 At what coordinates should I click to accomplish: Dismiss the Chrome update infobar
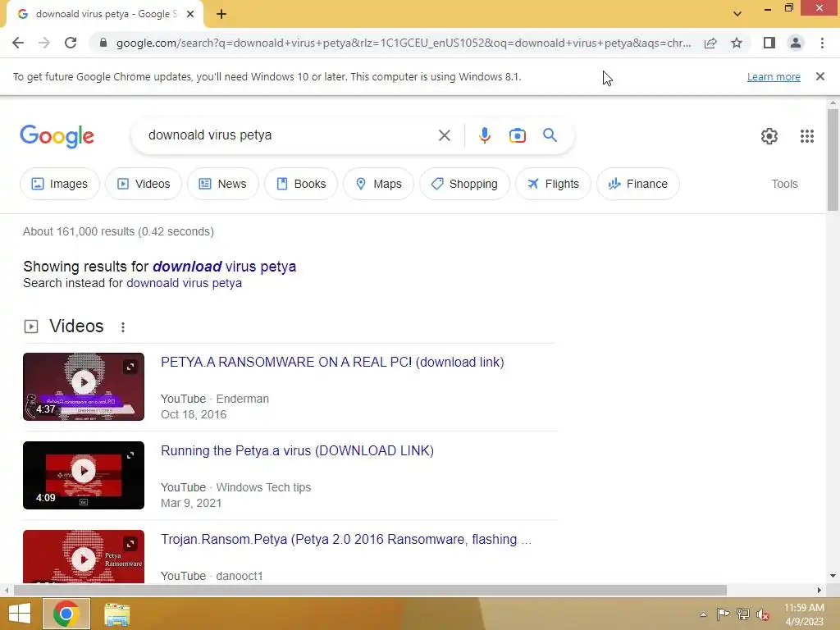point(819,76)
